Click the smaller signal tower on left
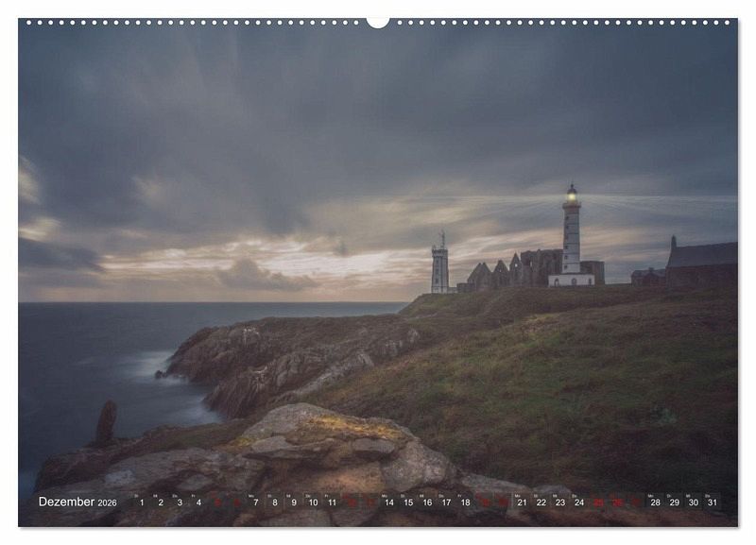756x545 pixels. click(439, 266)
